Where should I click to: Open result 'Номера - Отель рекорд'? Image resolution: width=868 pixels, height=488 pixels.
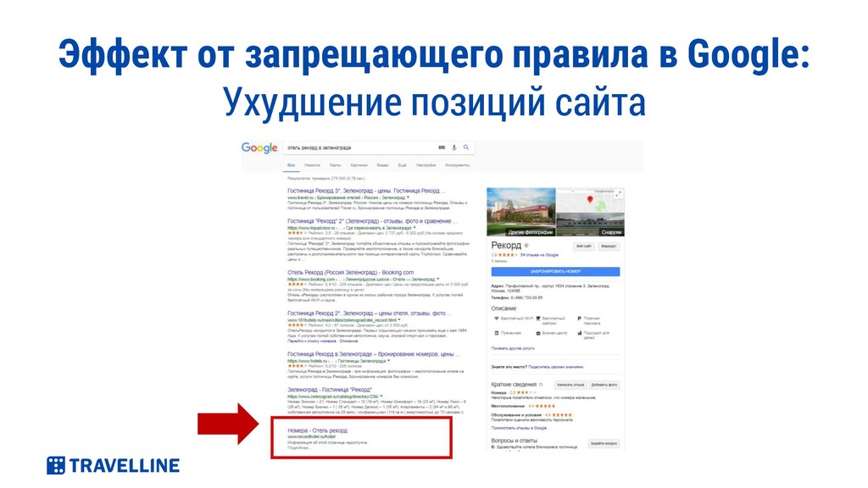click(x=317, y=430)
